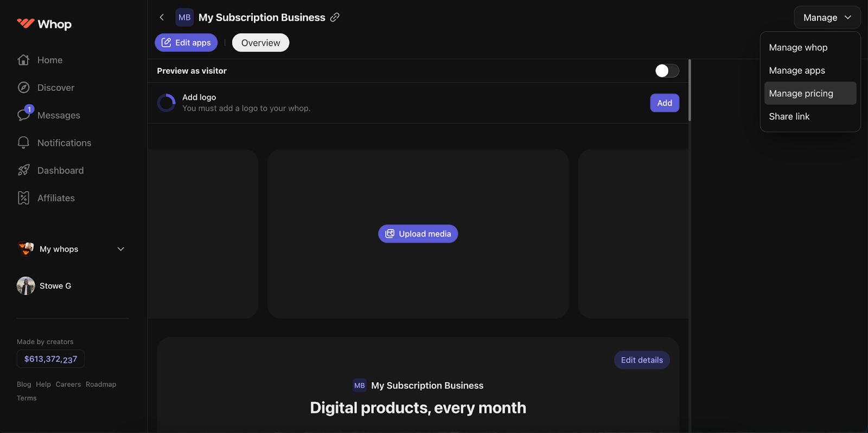
Task: Go back with the left chevron arrow
Action: pyautogui.click(x=162, y=17)
